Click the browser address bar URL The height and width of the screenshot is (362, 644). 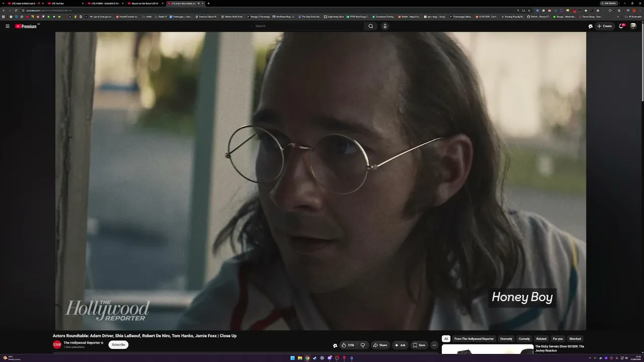(x=49, y=10)
